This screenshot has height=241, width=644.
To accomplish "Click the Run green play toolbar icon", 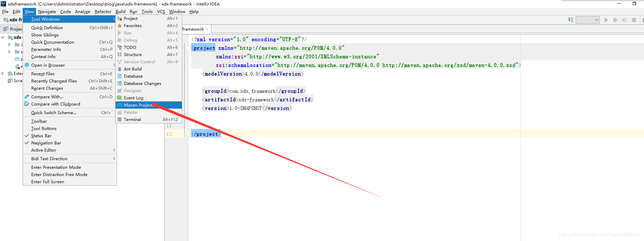I will (x=606, y=20).
